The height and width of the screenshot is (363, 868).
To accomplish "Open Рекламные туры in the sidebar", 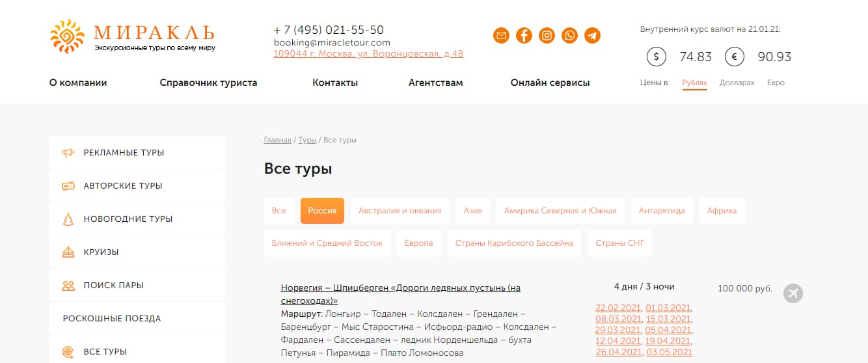I will pos(137,153).
